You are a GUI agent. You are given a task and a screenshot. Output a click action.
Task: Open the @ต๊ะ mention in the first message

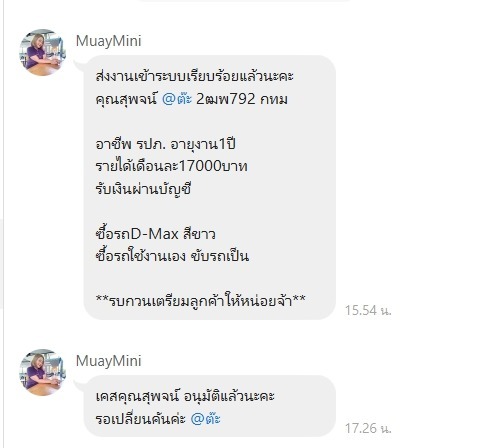pyautogui.click(x=177, y=99)
